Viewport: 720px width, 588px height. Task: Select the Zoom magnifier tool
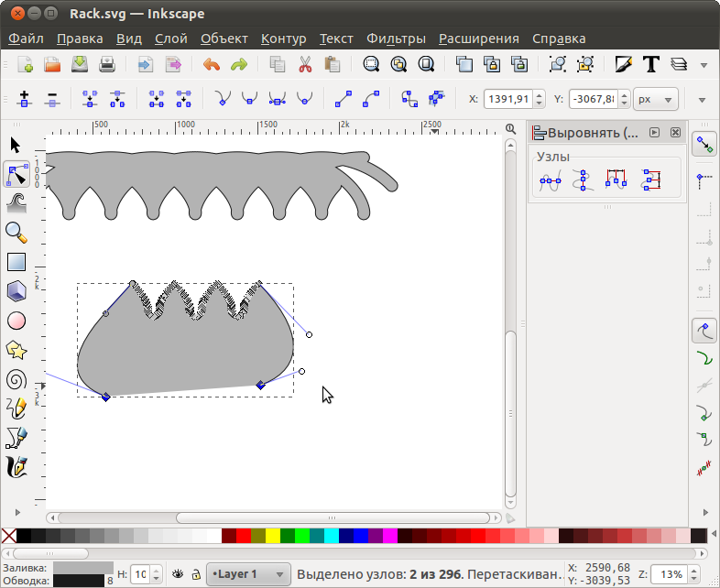(16, 232)
